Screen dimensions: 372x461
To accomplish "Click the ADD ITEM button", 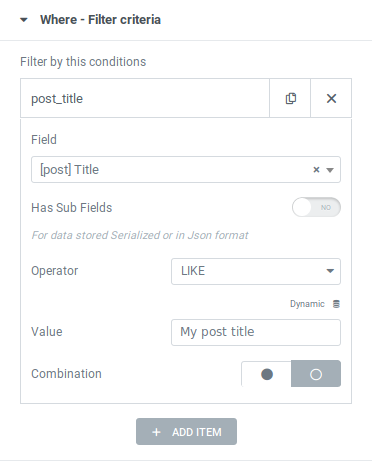I will (x=186, y=432).
